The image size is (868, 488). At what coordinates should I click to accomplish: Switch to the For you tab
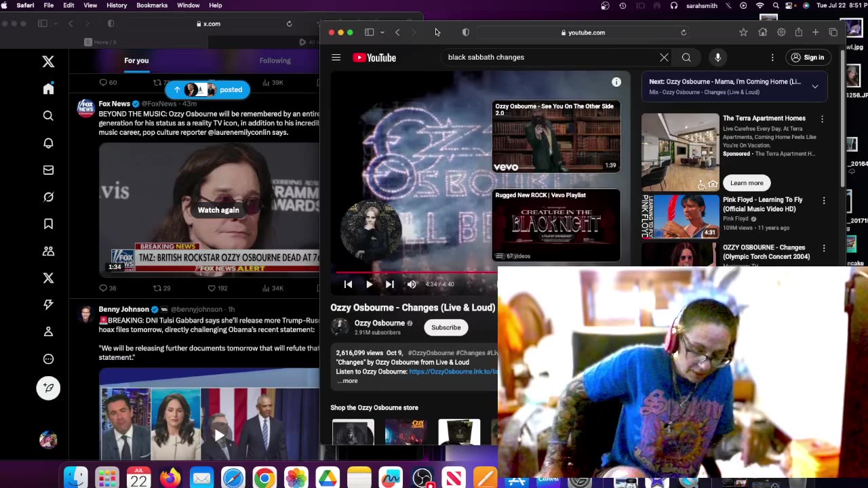click(x=136, y=60)
